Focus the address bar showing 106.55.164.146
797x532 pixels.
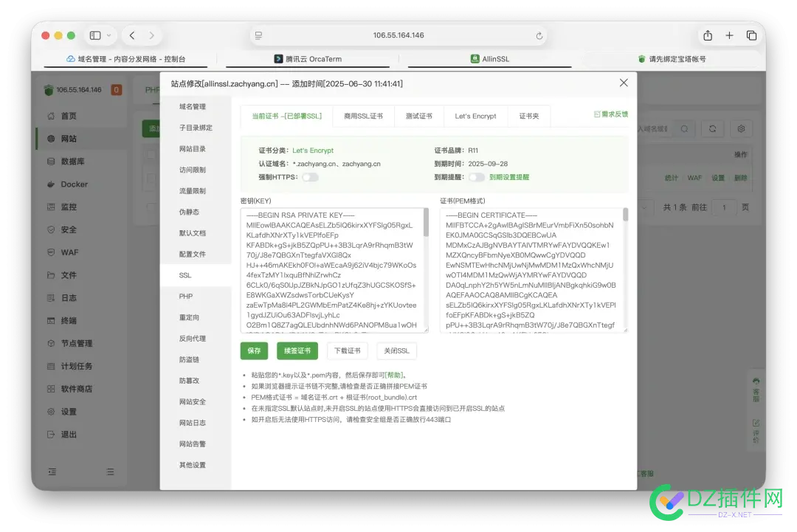coord(398,35)
